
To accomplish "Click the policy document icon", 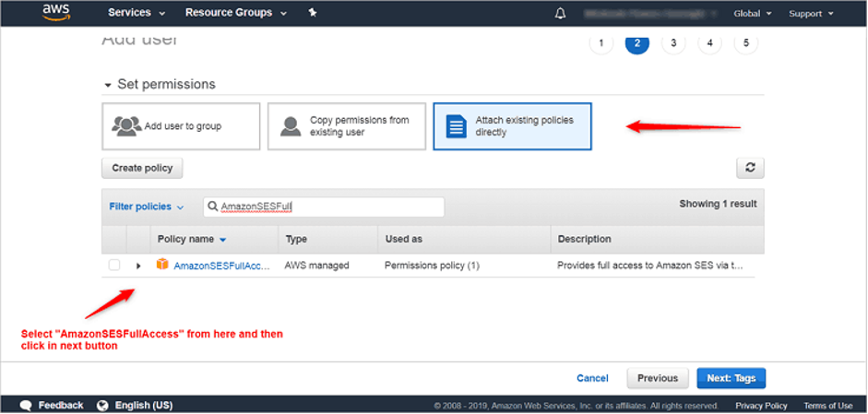I will 457,126.
